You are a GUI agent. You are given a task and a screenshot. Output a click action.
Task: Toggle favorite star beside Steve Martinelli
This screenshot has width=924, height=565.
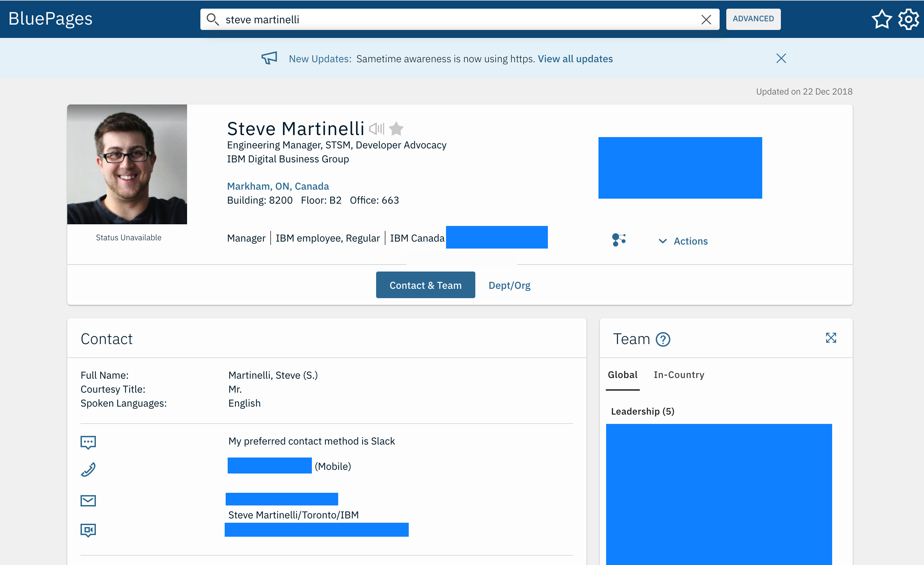[396, 128]
